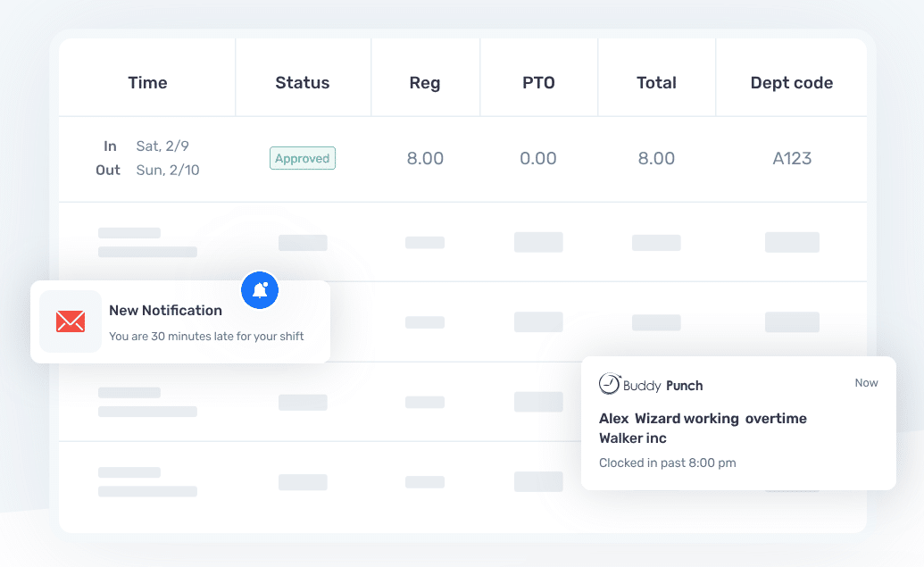Open the New Notification title
This screenshot has width=924, height=567.
(x=165, y=311)
